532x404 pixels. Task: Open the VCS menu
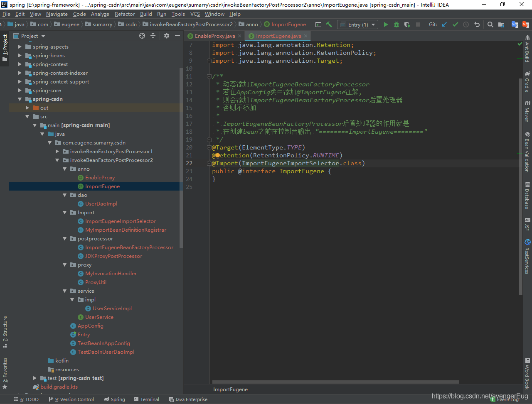[195, 14]
